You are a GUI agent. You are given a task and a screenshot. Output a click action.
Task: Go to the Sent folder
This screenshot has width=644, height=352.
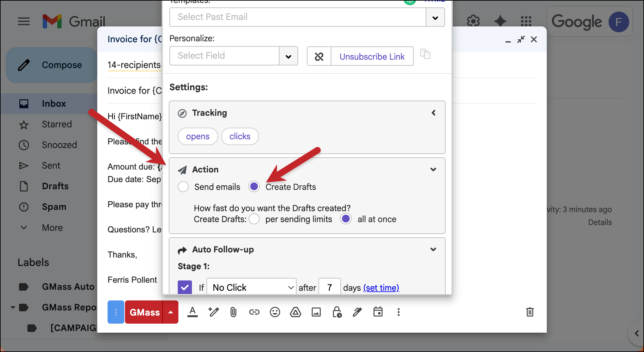(51, 165)
